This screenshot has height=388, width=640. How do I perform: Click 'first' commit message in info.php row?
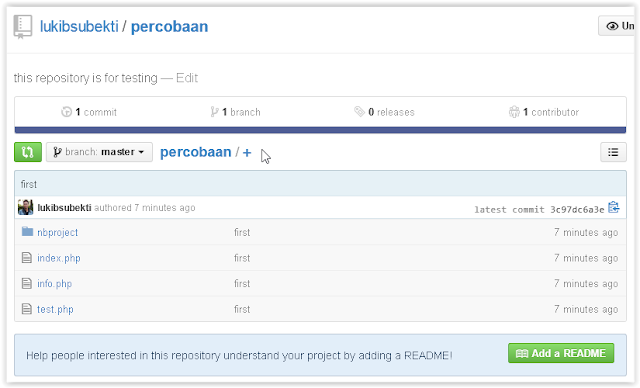(x=242, y=284)
